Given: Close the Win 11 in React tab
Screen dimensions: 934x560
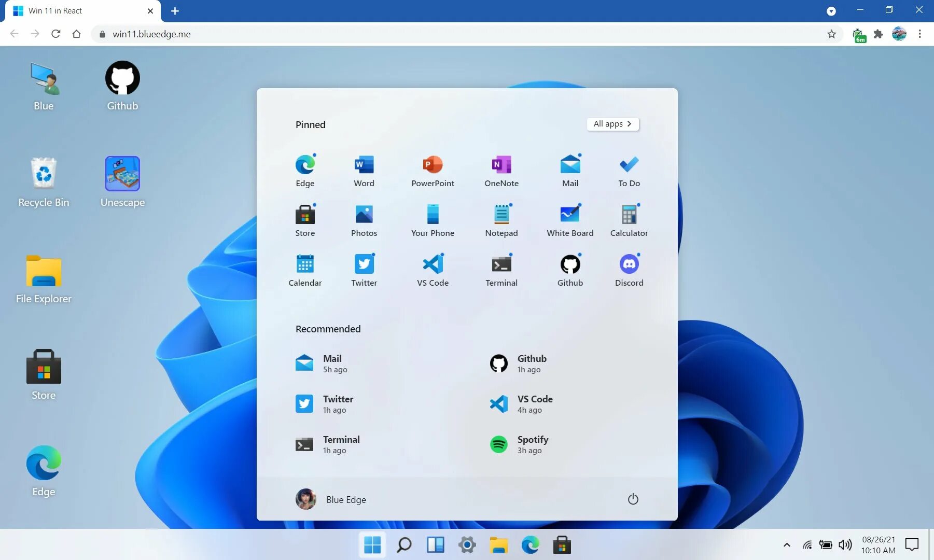Looking at the screenshot, I should tap(150, 11).
